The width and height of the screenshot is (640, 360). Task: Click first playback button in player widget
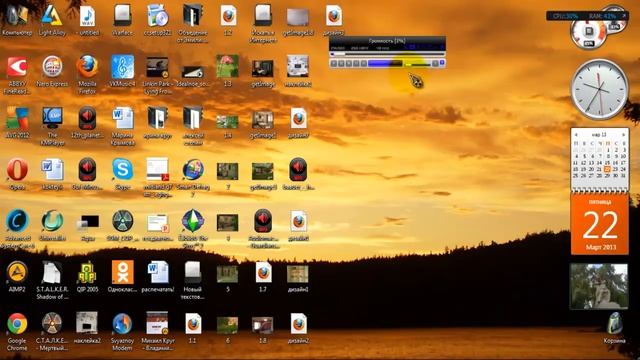(334, 63)
